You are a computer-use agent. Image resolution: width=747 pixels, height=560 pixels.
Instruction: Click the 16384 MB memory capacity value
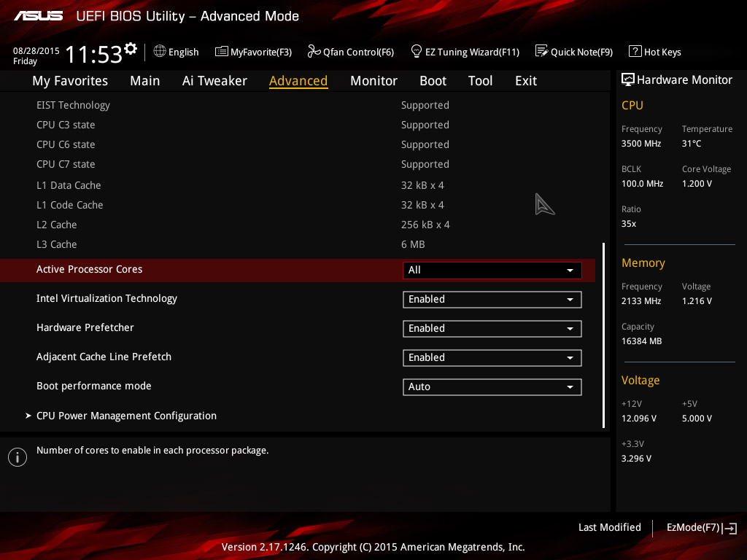[x=642, y=341]
